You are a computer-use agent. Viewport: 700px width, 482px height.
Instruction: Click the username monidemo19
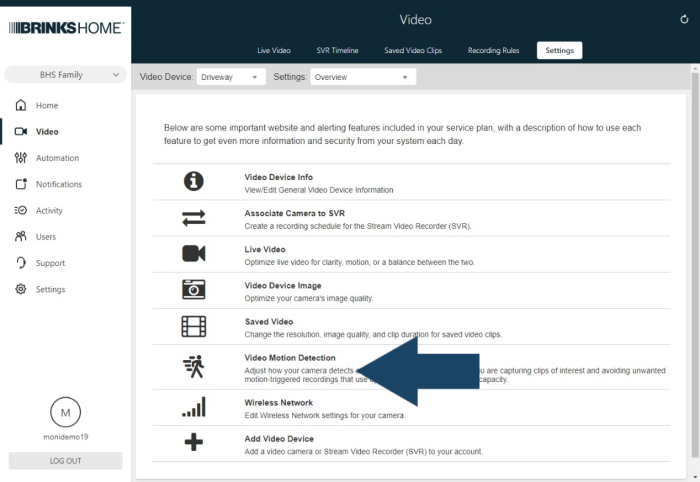66,437
